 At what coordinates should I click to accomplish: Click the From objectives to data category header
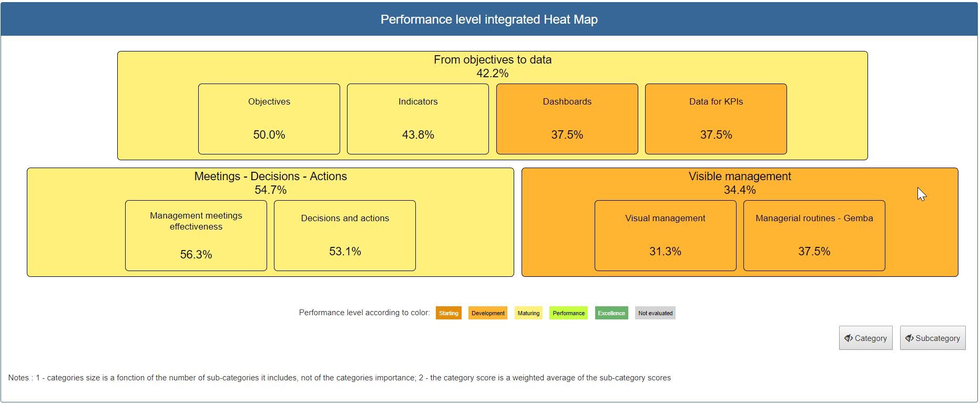[x=492, y=60]
